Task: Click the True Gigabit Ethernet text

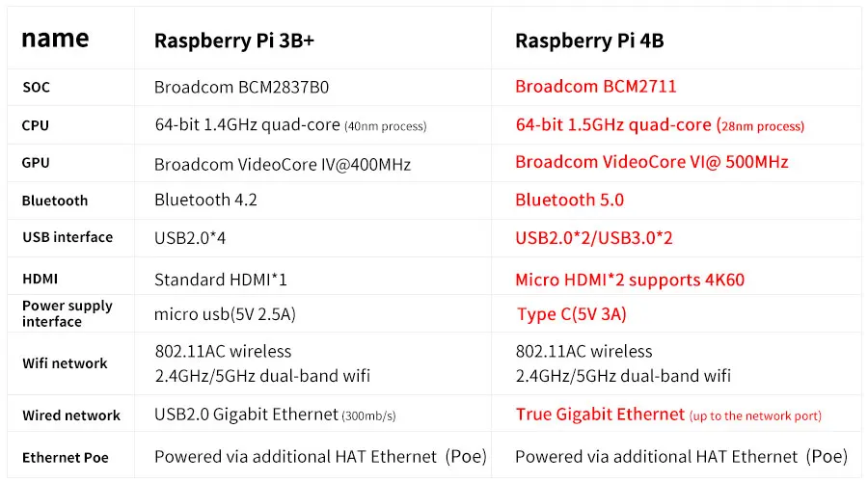Action: pos(600,415)
